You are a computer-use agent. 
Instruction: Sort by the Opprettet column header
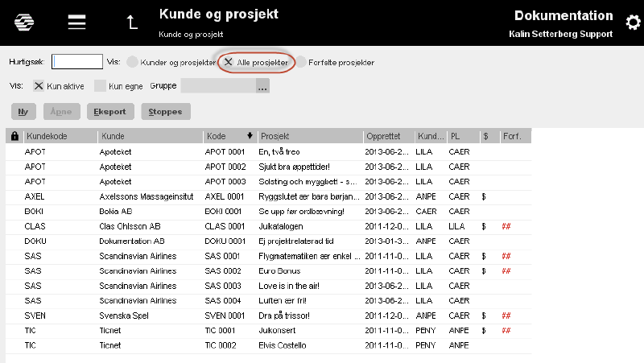[389, 136]
